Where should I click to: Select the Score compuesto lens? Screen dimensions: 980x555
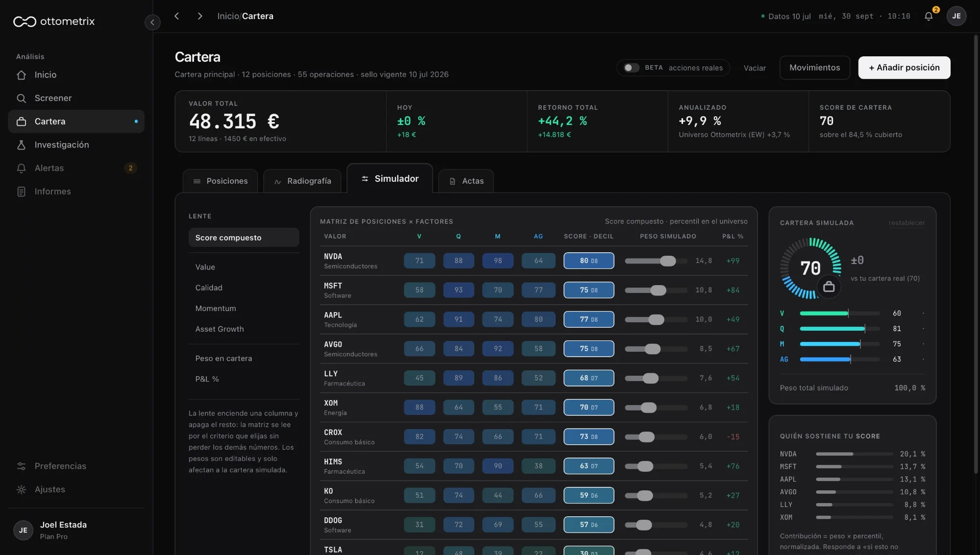pyautogui.click(x=244, y=238)
